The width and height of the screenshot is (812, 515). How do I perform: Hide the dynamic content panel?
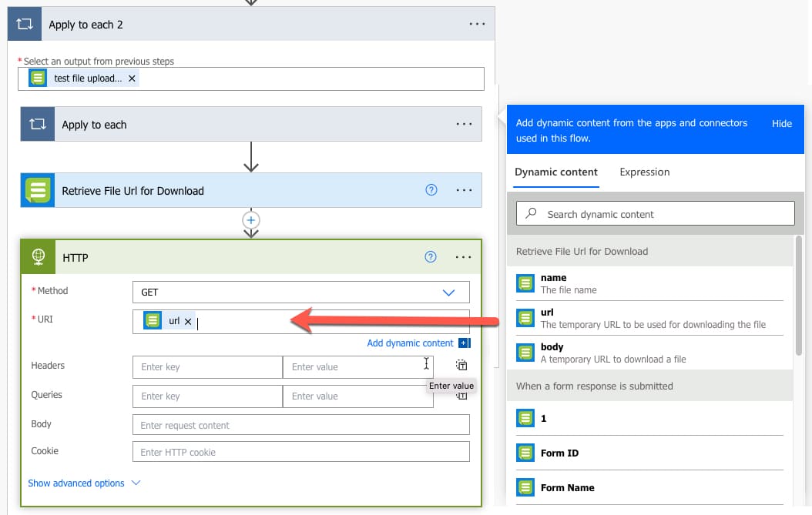pos(781,124)
